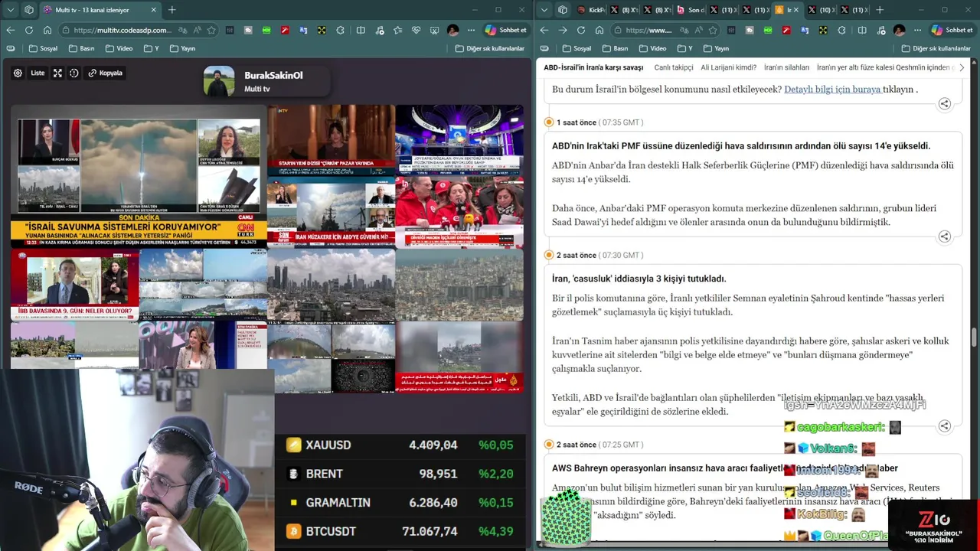This screenshot has width=980, height=551.
Task: Share the PMF hava saldırısı article
Action: (945, 236)
